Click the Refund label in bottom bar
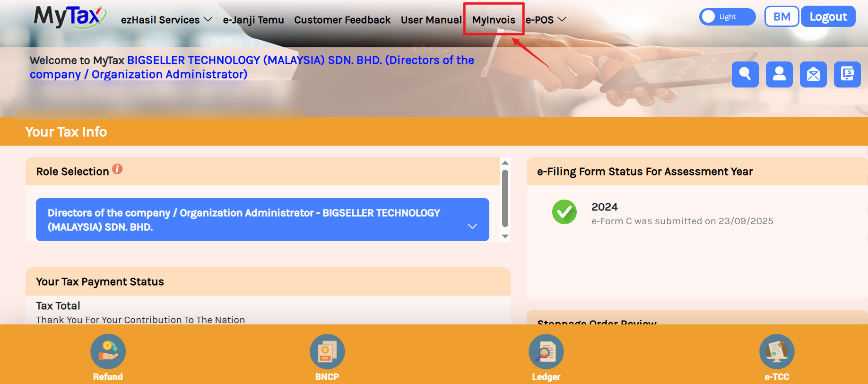Screen dimensions: 868x384 point(108,377)
